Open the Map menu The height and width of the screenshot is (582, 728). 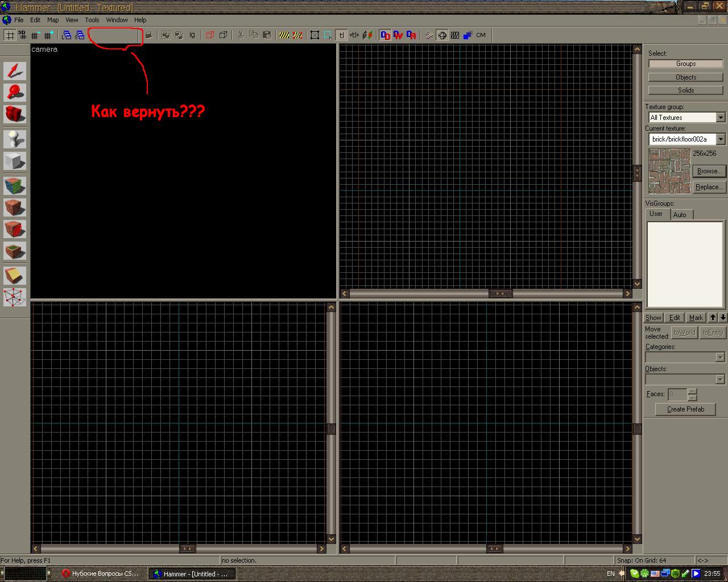53,20
